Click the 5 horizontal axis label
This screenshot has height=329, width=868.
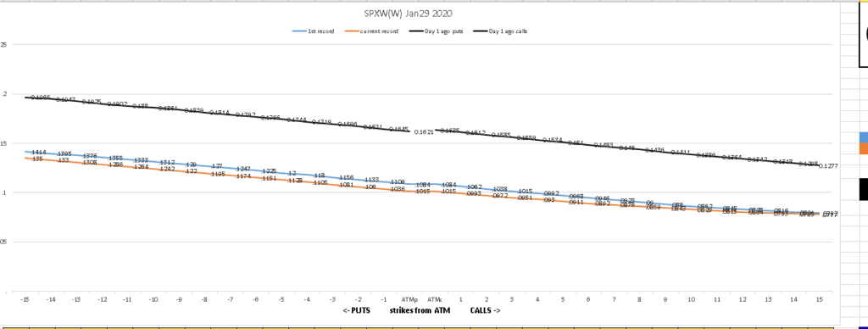point(563,299)
